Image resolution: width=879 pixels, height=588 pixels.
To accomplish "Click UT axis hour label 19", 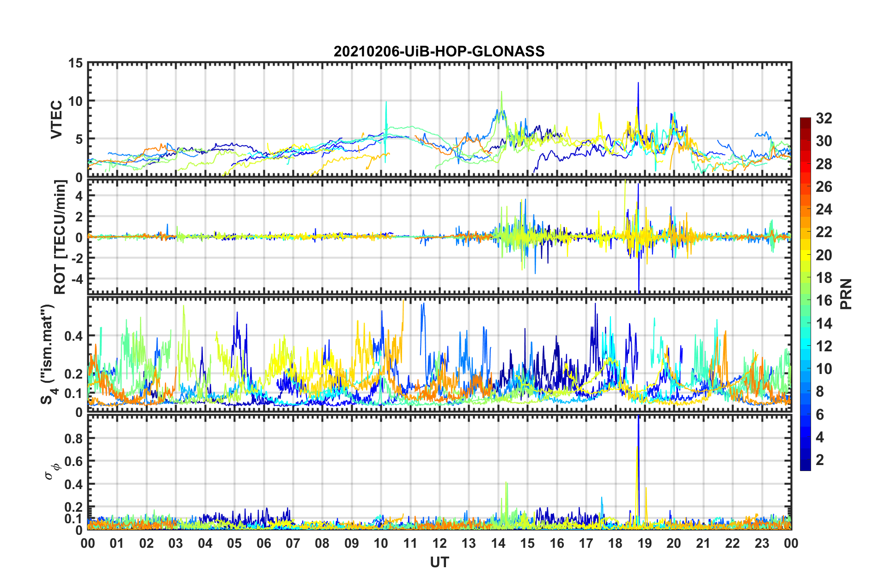I will point(645,543).
